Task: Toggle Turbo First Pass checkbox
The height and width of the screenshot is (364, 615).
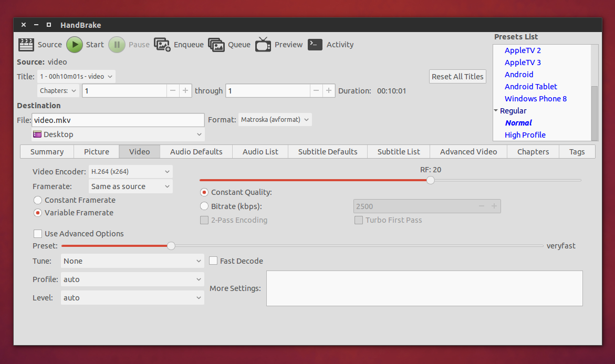Action: coord(359,220)
